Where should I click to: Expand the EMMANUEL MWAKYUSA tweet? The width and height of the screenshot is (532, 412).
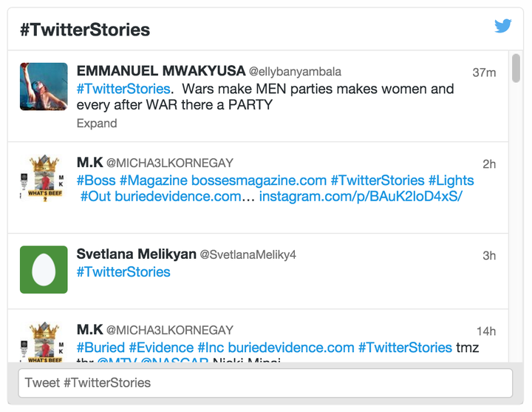point(97,124)
